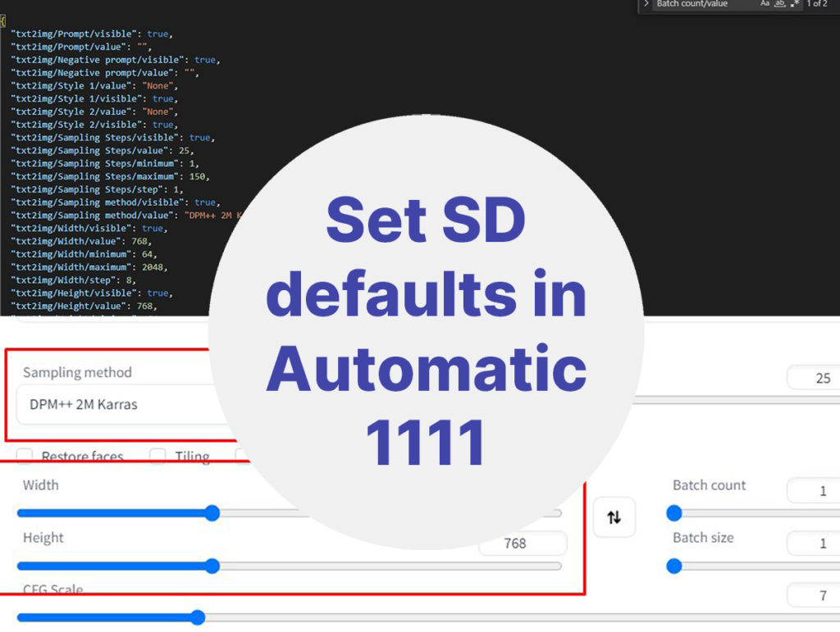Click the line "txt2img/Sampling method/visible": true

pyautogui.click(x=115, y=202)
